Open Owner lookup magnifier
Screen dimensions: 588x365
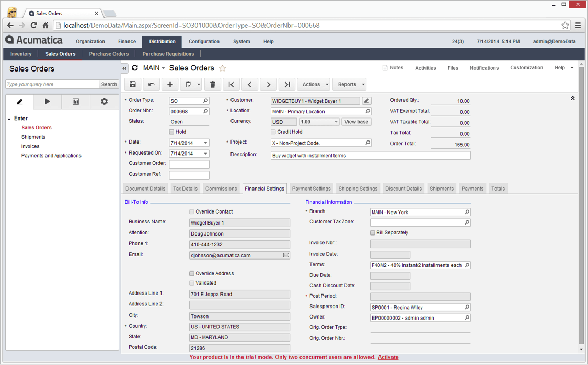[467, 318]
